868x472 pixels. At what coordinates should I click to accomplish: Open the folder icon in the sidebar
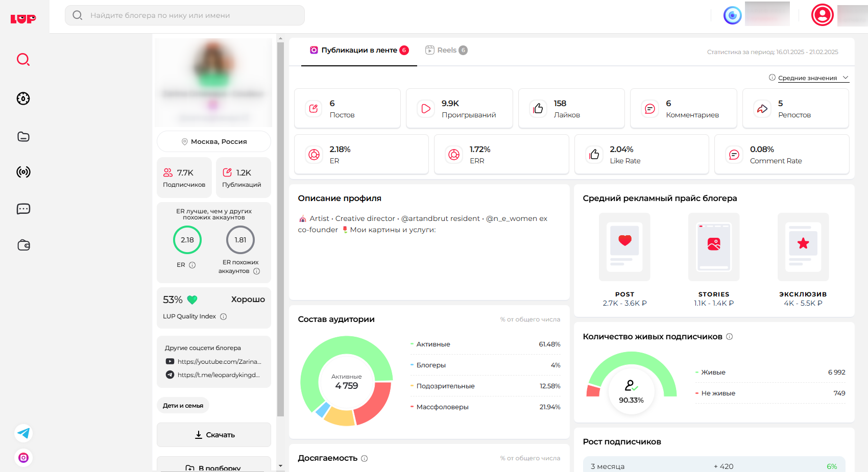coord(23,137)
